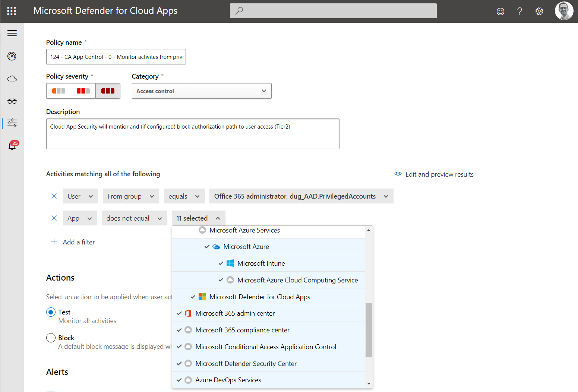578x392 pixels.
Task: Open the Discover cloud sidebar icon
Action: [12, 79]
